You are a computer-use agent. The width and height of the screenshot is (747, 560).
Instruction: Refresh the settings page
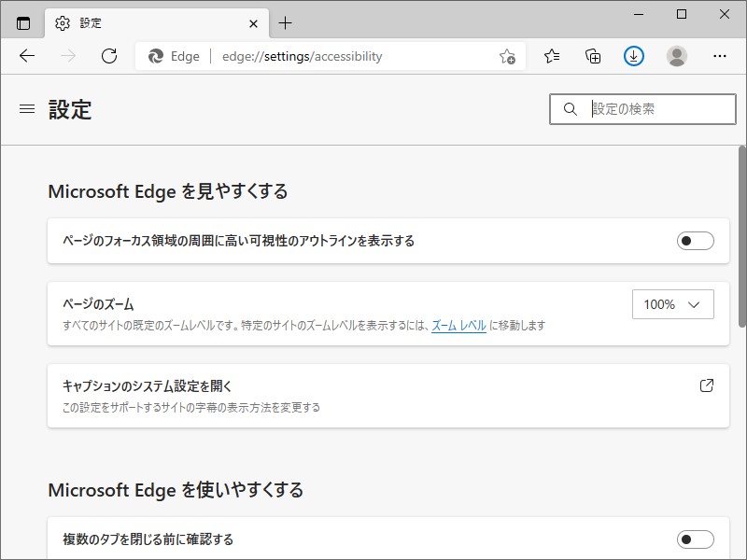point(109,56)
